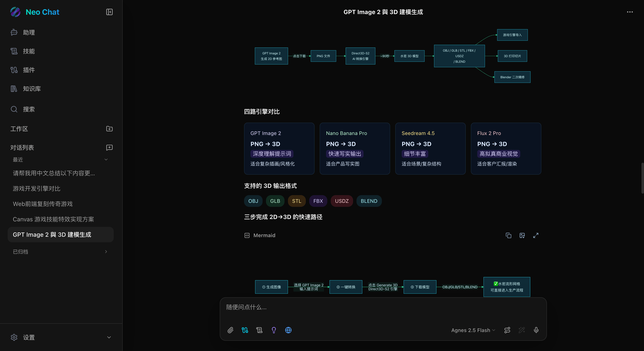
Task: Open the model parameter settings icon
Action: (x=507, y=330)
